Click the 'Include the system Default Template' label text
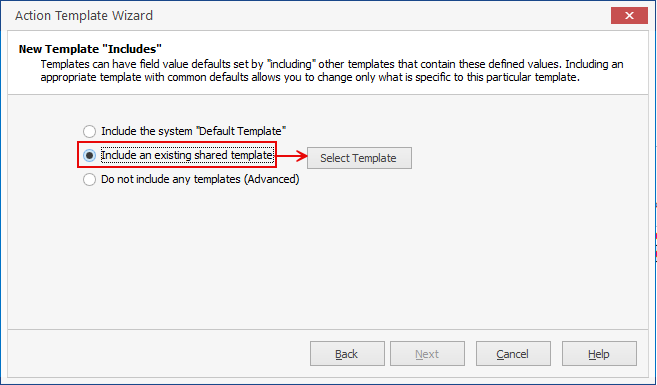The width and height of the screenshot is (657, 385). point(193,131)
